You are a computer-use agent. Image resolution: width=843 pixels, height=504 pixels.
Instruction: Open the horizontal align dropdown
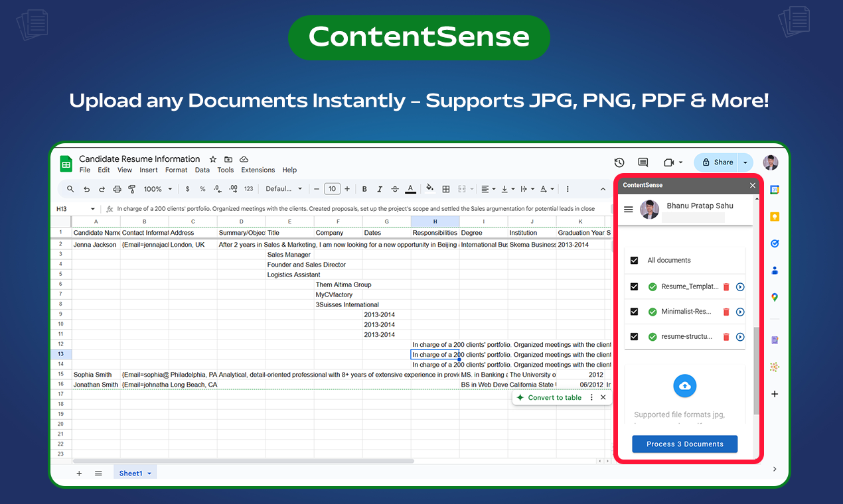[x=488, y=189]
